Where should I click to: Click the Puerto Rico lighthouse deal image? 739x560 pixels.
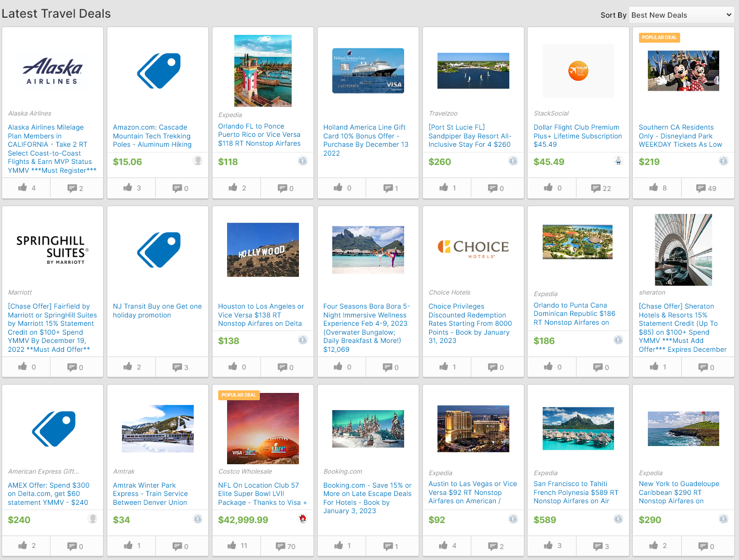click(x=263, y=71)
